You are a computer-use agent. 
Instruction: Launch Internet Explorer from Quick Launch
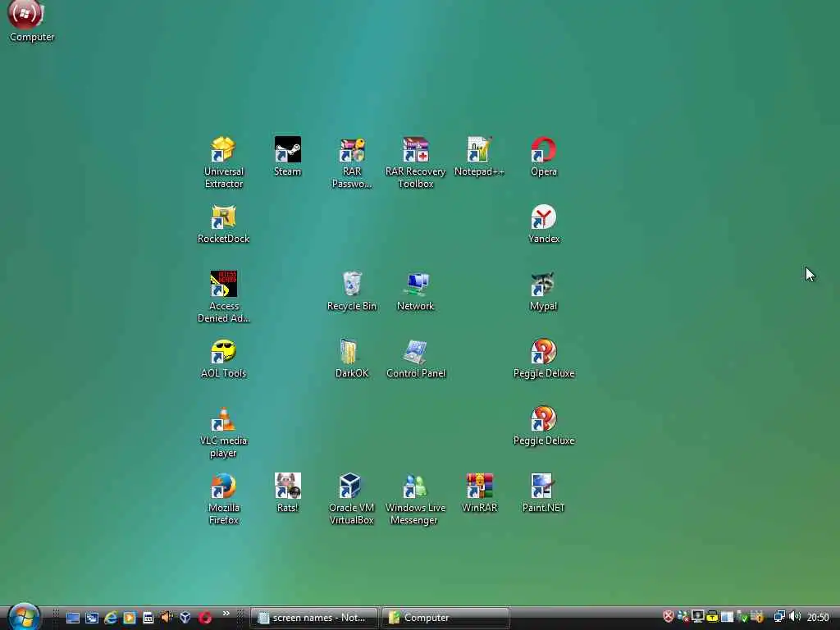click(x=111, y=617)
